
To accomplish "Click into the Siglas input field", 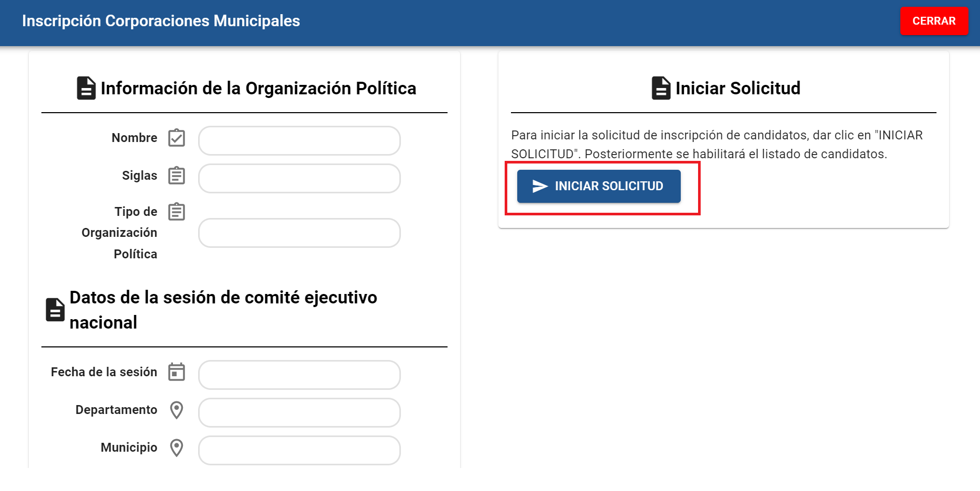I will coord(299,178).
